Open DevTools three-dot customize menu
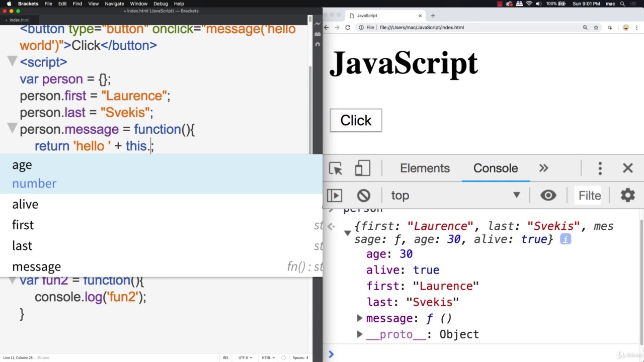The height and width of the screenshot is (362, 644). 600,168
